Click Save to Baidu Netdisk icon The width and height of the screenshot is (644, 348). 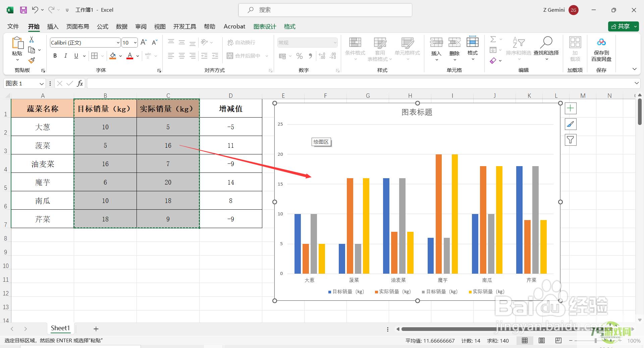(x=601, y=50)
